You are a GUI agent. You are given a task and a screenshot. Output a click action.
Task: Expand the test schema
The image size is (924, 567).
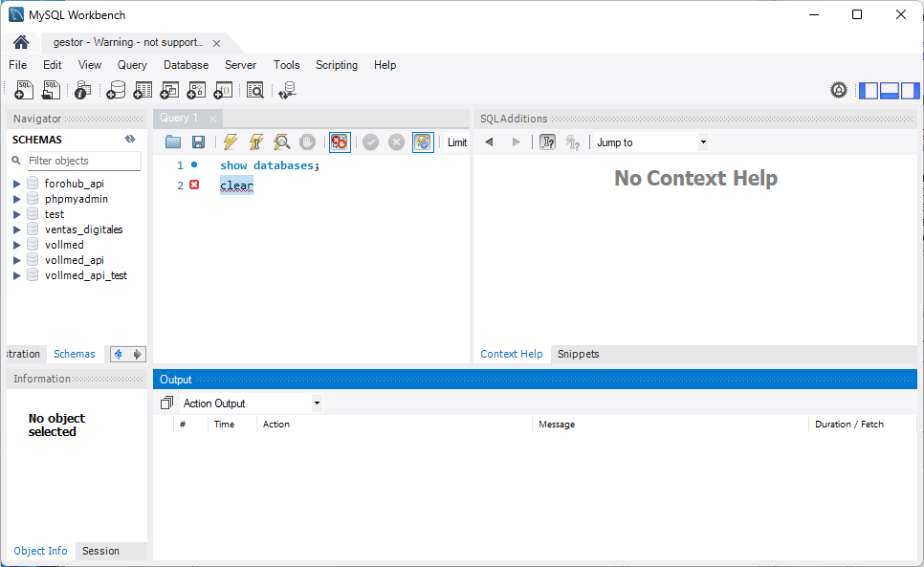(x=17, y=214)
